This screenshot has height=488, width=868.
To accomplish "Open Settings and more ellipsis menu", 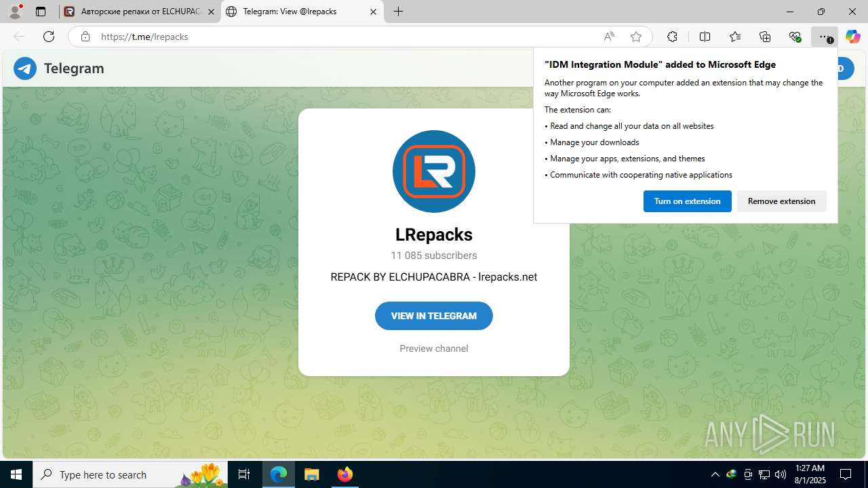I will coord(824,37).
